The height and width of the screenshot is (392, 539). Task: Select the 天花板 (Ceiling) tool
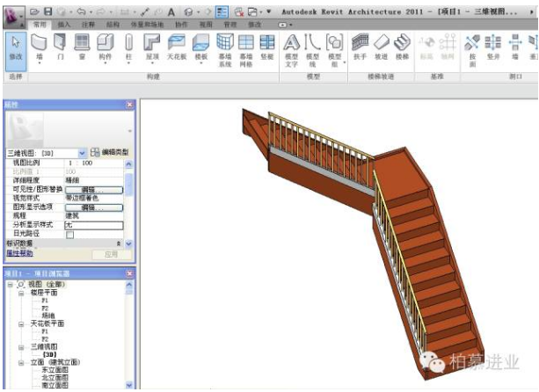(x=177, y=47)
